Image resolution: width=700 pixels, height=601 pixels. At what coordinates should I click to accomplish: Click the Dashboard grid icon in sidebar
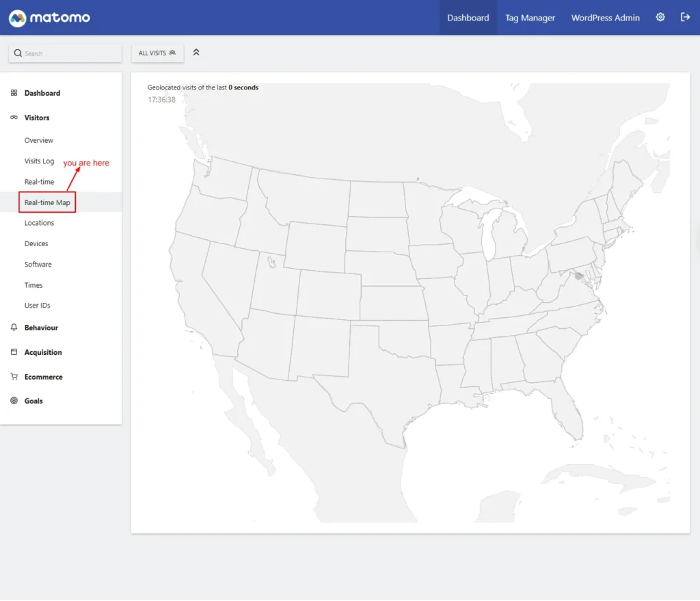tap(14, 93)
